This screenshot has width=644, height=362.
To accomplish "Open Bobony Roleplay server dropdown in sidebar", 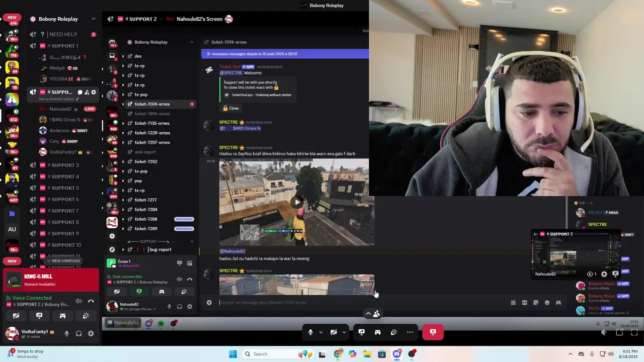I will 62,19.
